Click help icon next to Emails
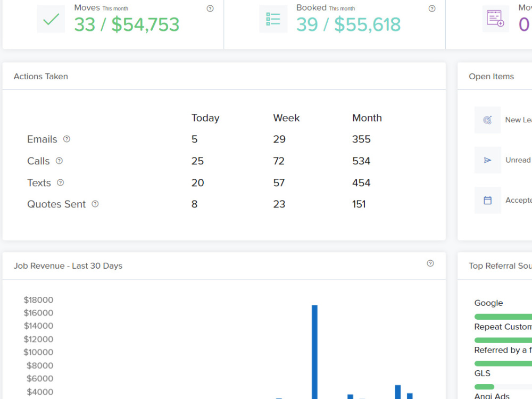The image size is (532, 399). click(x=67, y=139)
